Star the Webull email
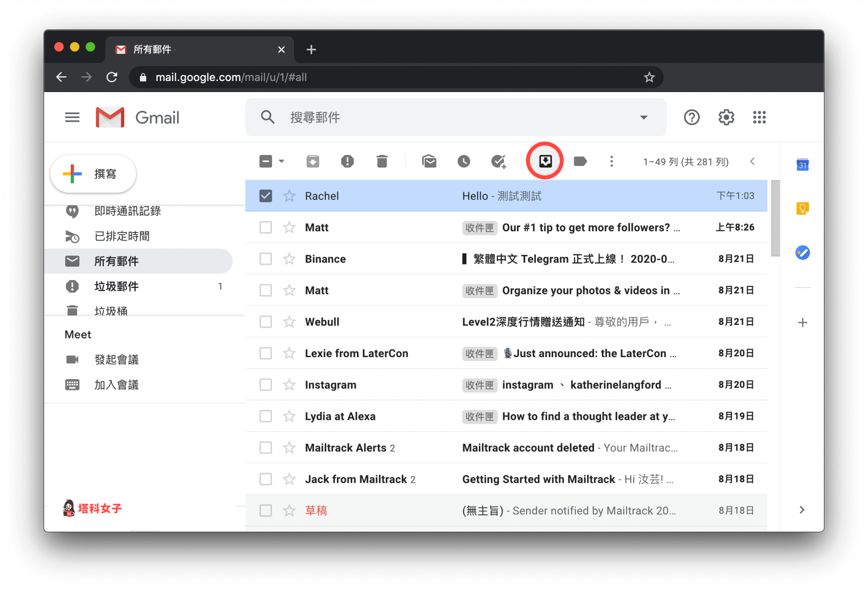The height and width of the screenshot is (590, 868). pos(289,322)
